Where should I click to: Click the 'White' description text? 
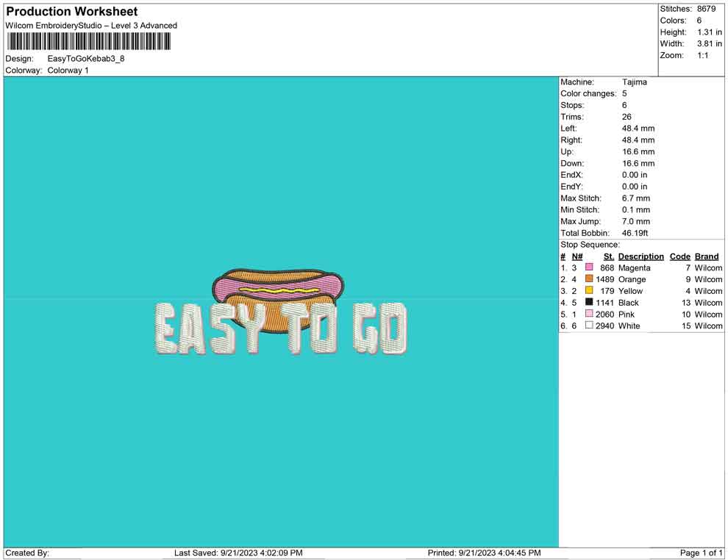pos(629,326)
